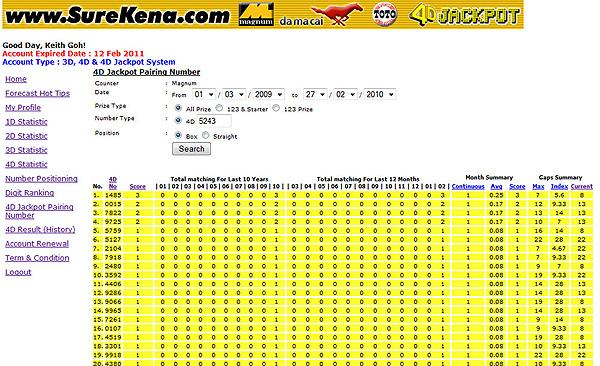Image resolution: width=600 pixels, height=366 pixels.
Task: Click the Account Expired Date text
Action: pos(73,54)
